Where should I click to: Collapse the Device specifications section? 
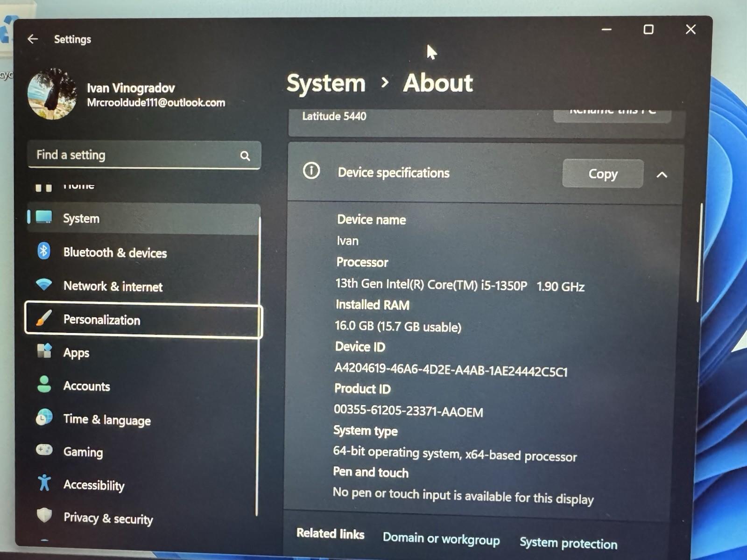[662, 175]
